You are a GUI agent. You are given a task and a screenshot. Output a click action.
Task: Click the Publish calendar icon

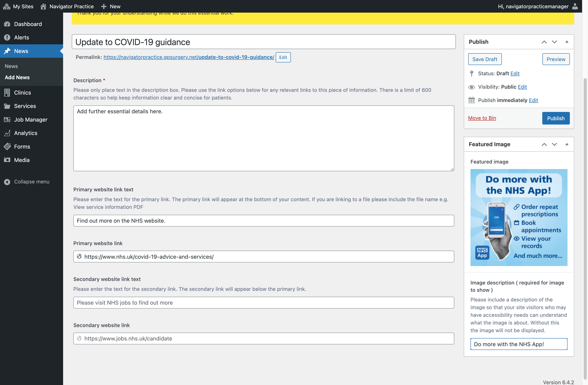tap(472, 100)
